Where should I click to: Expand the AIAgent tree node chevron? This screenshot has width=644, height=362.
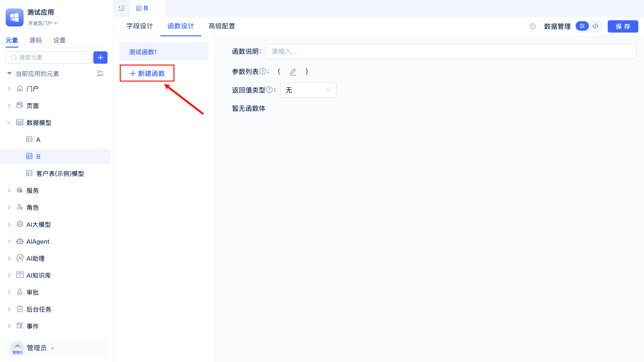pos(9,241)
